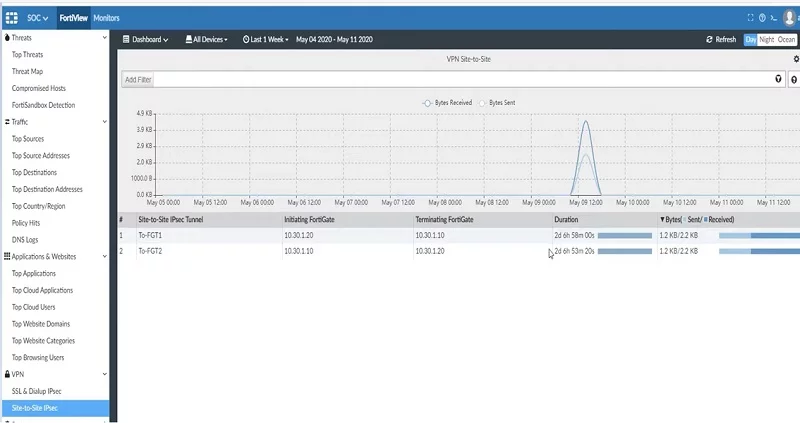Image resolution: width=800 pixels, height=423 pixels.
Task: Open Top Country/Region in sidebar
Action: 38,206
